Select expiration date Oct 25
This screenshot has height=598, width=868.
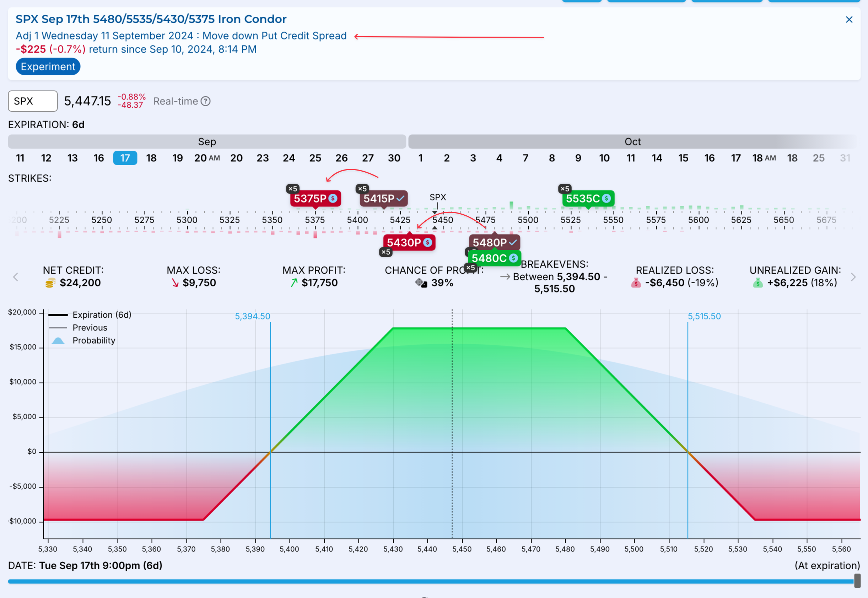tap(819, 158)
